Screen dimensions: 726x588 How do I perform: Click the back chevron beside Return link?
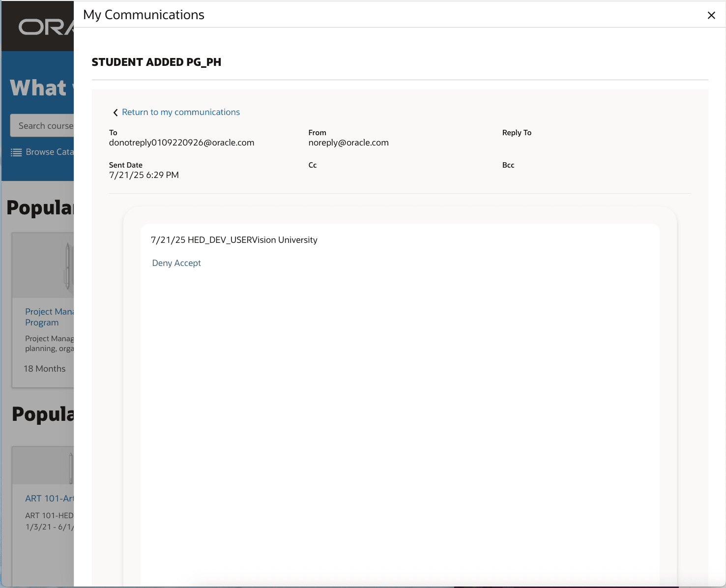click(116, 113)
